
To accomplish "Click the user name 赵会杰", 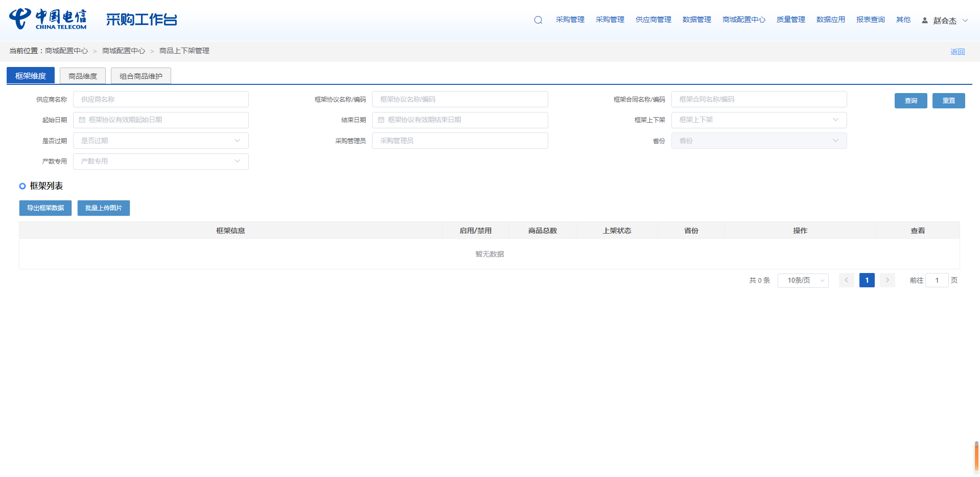I will (x=945, y=20).
